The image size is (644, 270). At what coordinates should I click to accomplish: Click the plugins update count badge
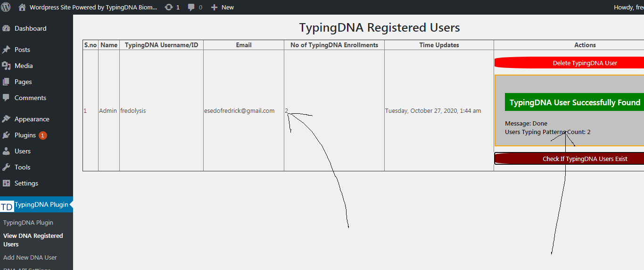[42, 135]
